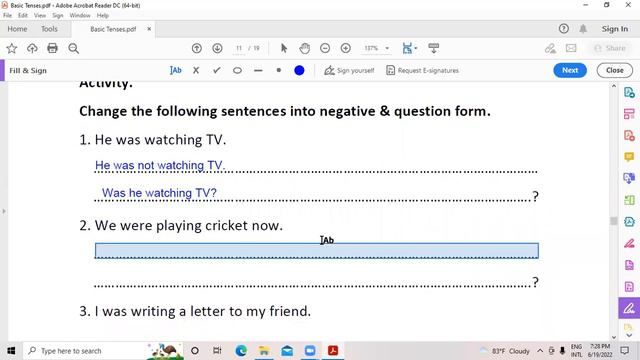Open File Explorer from taskbar

(x=264, y=351)
